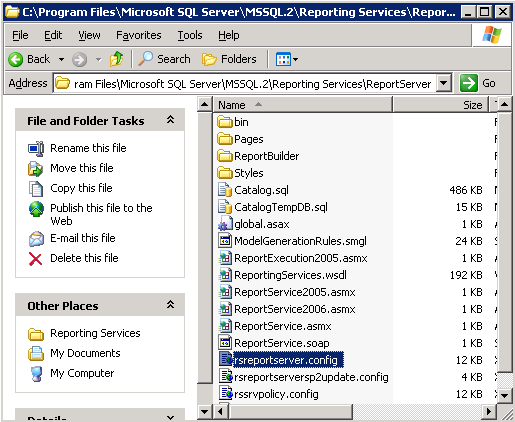Click the My Computer icon
The width and height of the screenshot is (515, 422).
coord(36,374)
